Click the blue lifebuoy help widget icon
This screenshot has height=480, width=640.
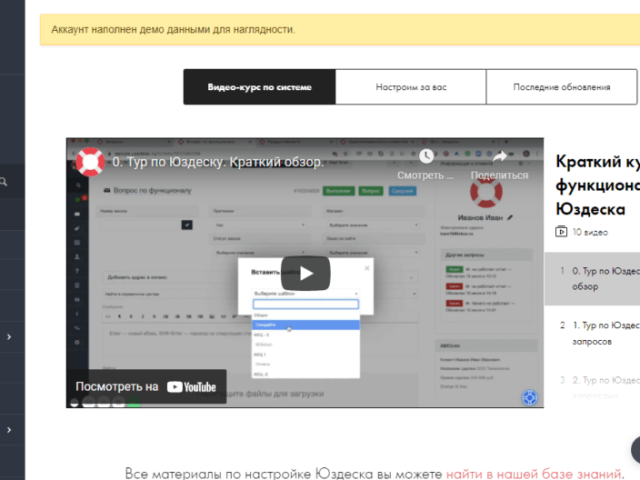[530, 397]
